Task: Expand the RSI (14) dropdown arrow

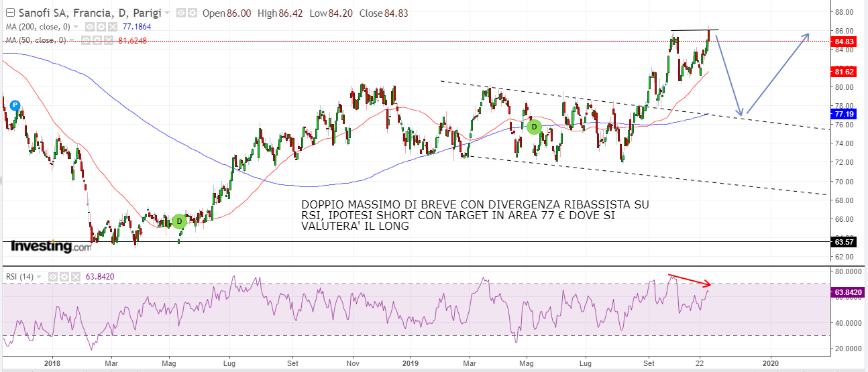Action: click(x=39, y=277)
